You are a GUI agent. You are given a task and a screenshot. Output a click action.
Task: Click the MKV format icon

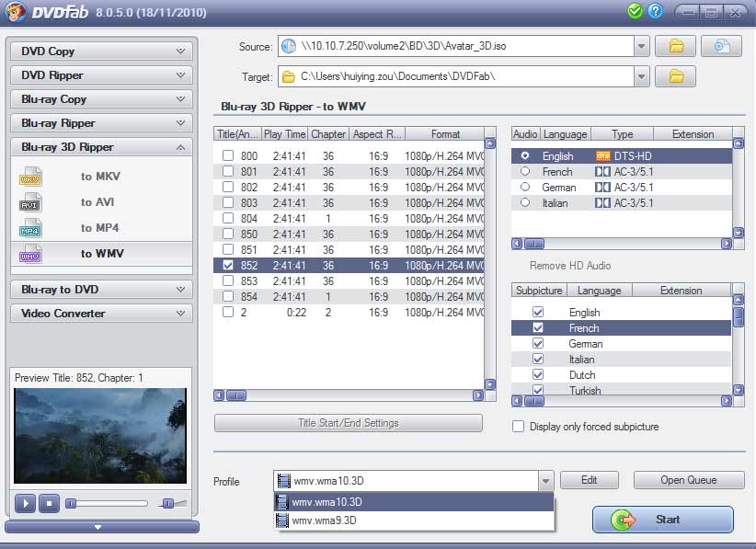(30, 177)
